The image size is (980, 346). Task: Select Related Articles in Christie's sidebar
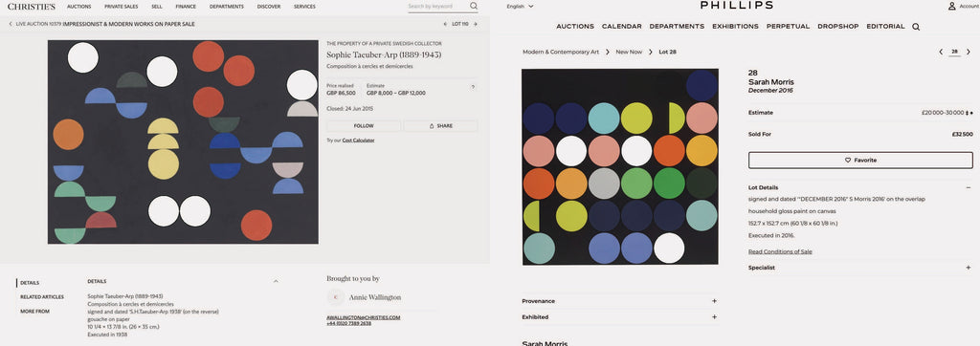coord(42,297)
